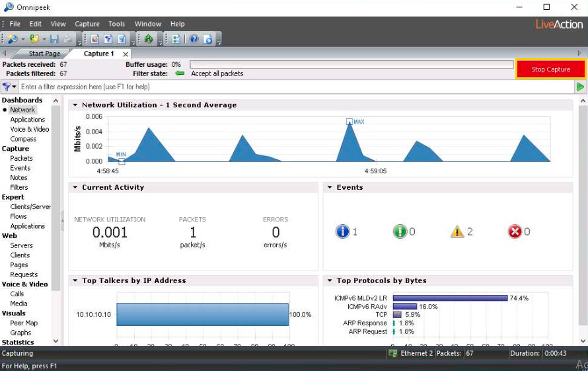Collapse the Current Activity panel
The height and width of the screenshot is (371, 588).
[x=75, y=187]
